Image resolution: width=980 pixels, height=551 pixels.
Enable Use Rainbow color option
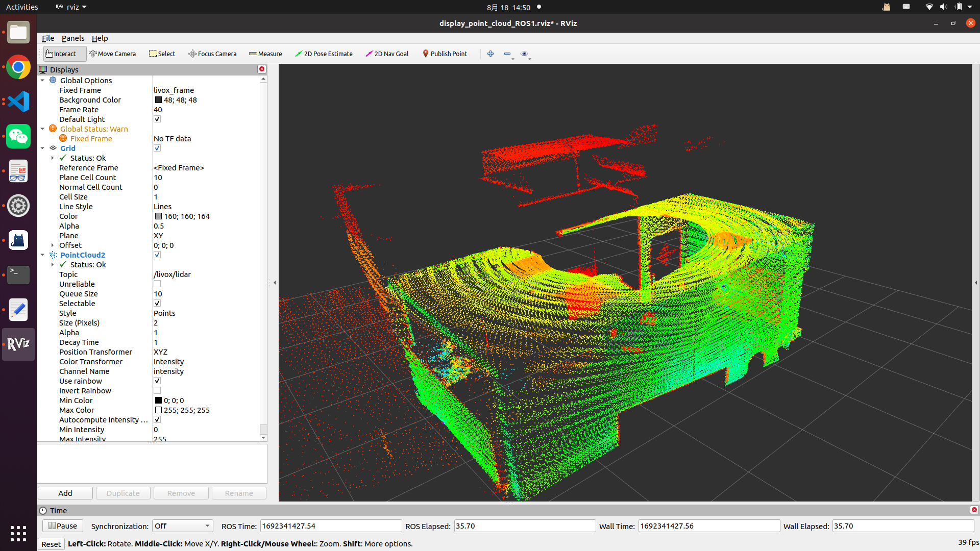coord(157,381)
